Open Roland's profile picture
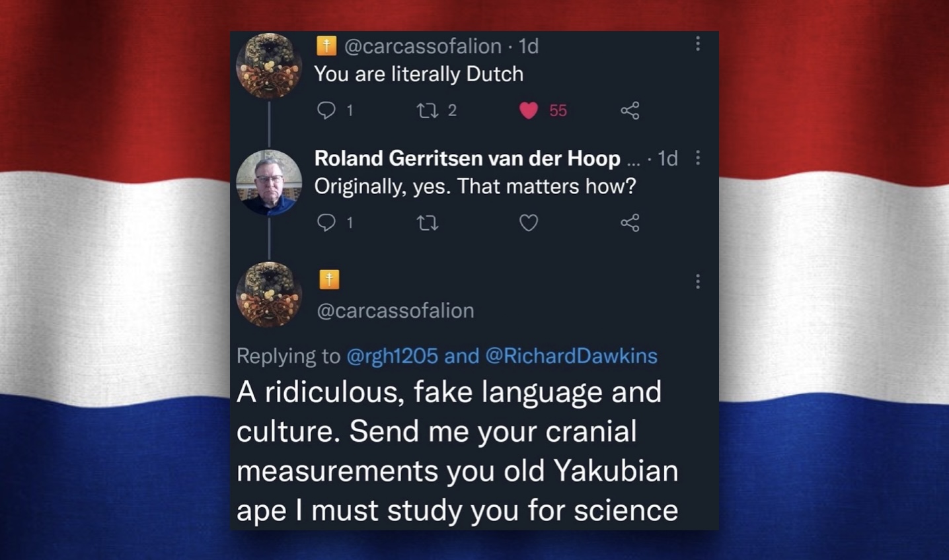 point(269,182)
